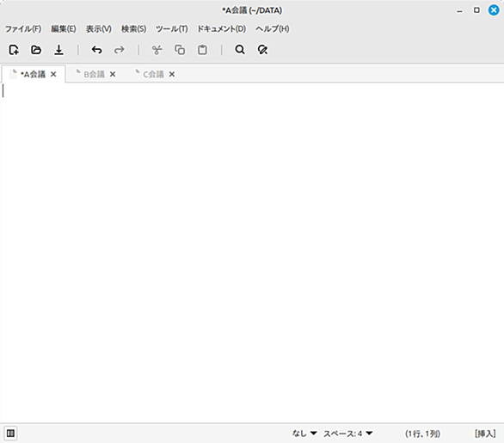The width and height of the screenshot is (504, 443).
Task: Open search with magnifier icon
Action: [240, 50]
